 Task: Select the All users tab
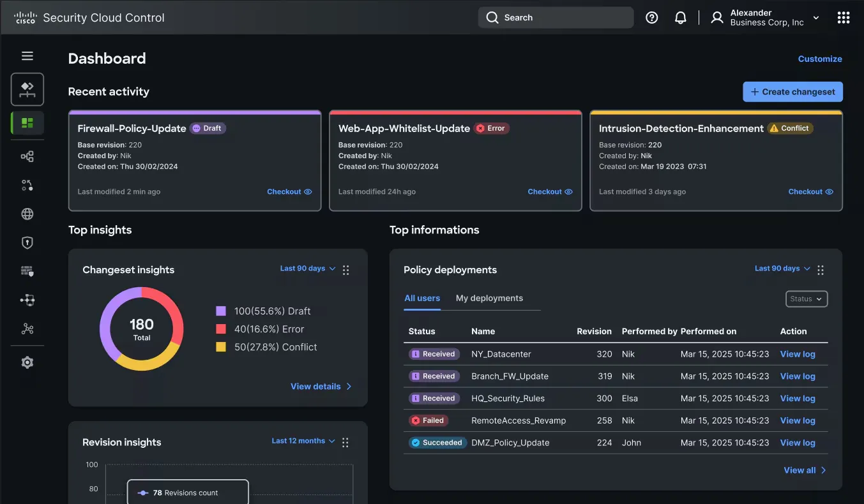[x=422, y=298]
